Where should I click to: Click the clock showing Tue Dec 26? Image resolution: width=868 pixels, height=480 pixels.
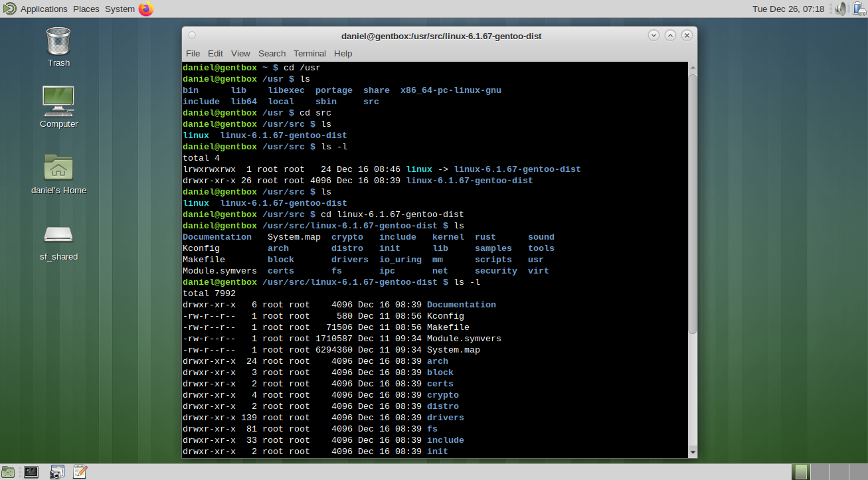(788, 9)
